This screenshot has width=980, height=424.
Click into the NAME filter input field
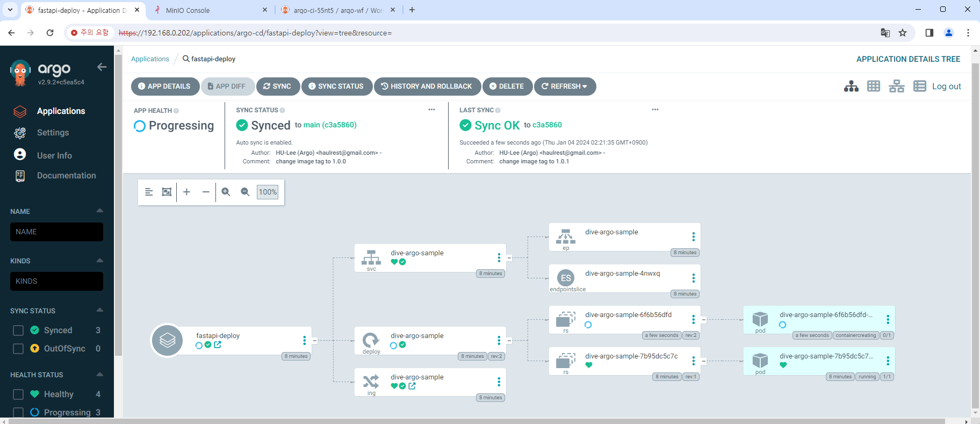coord(56,232)
